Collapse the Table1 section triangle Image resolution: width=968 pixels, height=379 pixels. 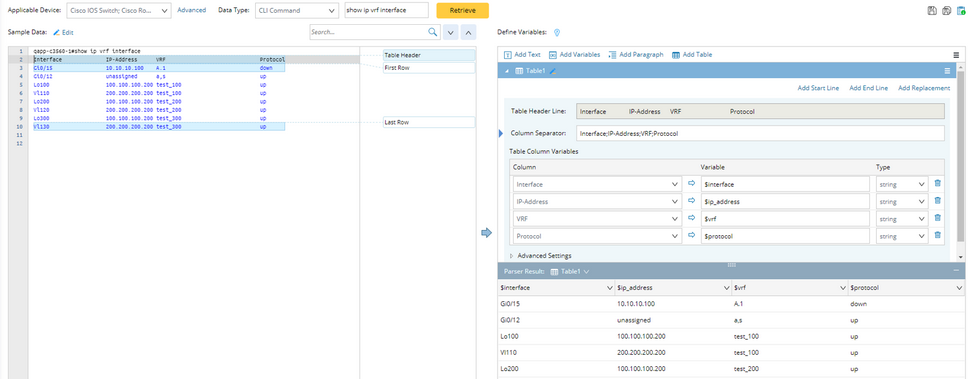[x=507, y=71]
